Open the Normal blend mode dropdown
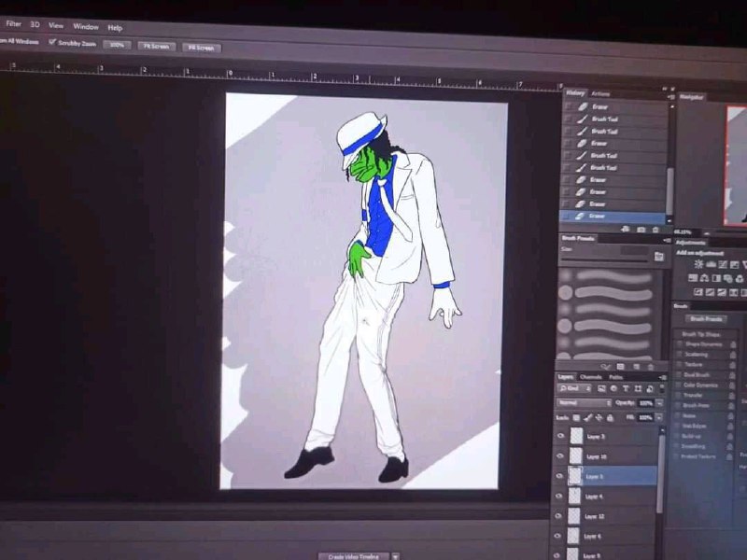 [585, 403]
